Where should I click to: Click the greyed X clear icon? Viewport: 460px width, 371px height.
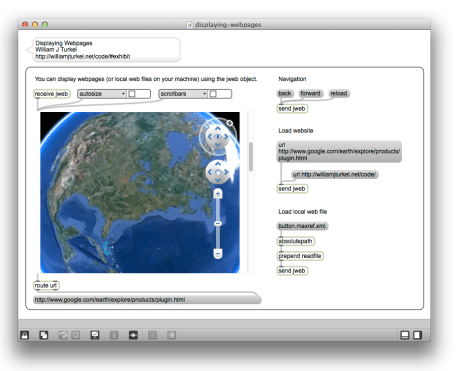click(x=76, y=335)
